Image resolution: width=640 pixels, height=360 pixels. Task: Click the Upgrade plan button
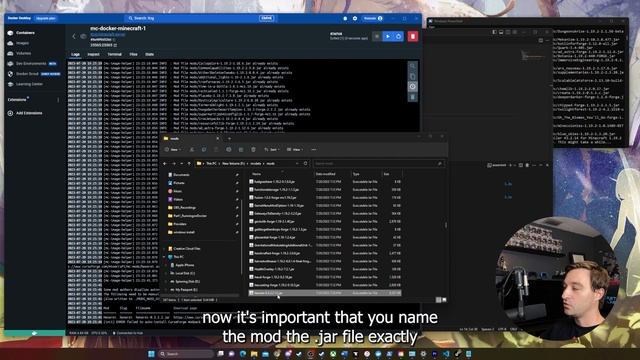click(45, 18)
